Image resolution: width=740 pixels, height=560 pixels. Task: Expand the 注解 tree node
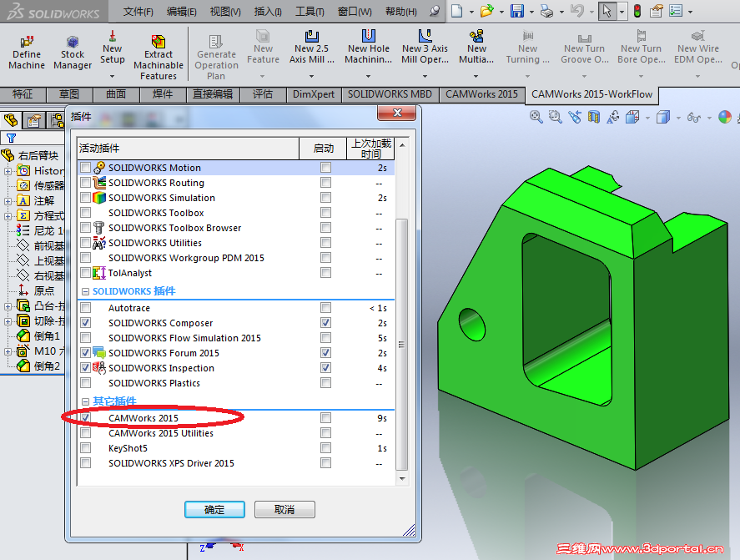[8, 201]
